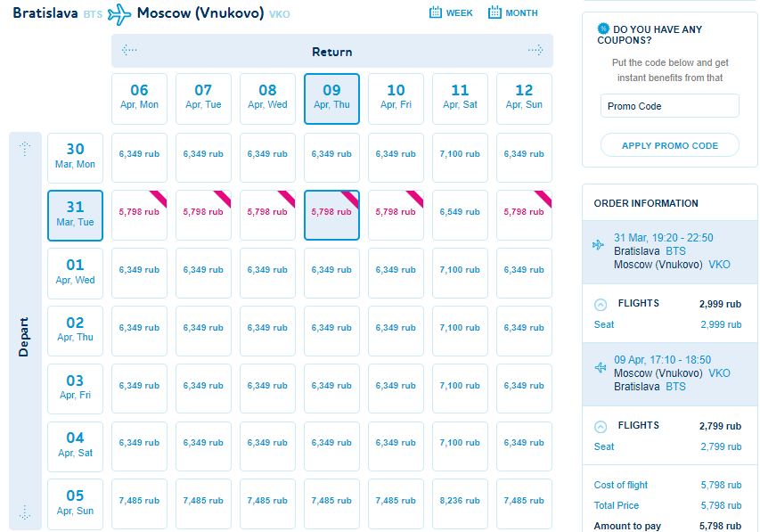Image resolution: width=760 pixels, height=532 pixels.
Task: Go to earlier return dates arrow
Action: pos(129,50)
